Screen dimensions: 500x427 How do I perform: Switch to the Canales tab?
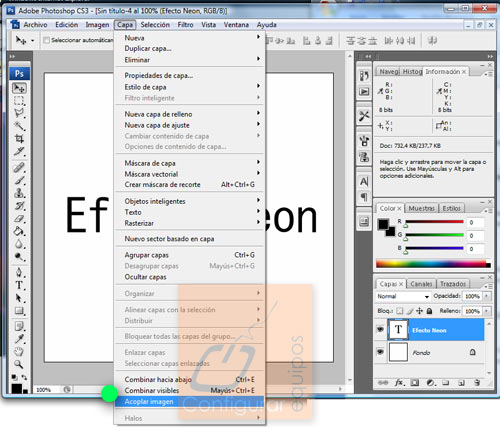[x=421, y=284]
